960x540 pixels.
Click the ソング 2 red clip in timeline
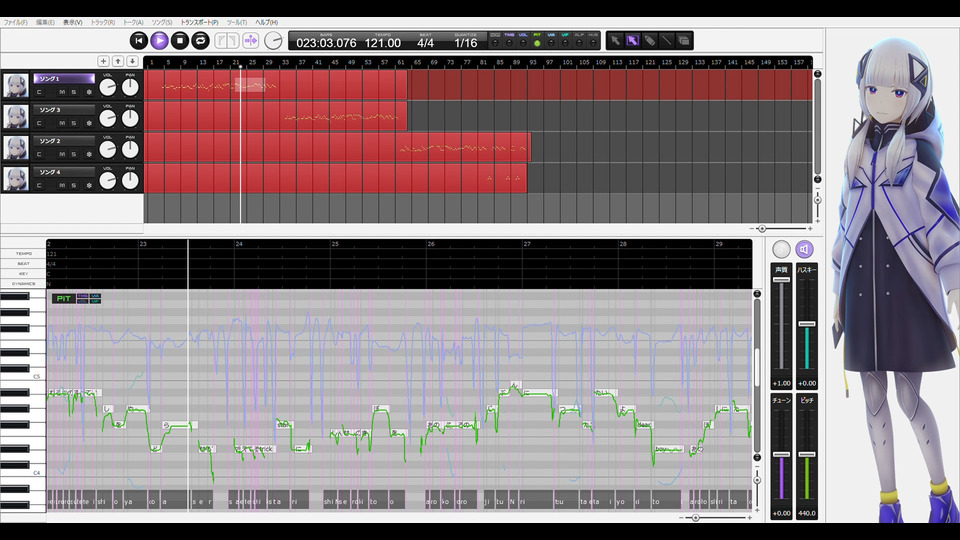[337, 148]
